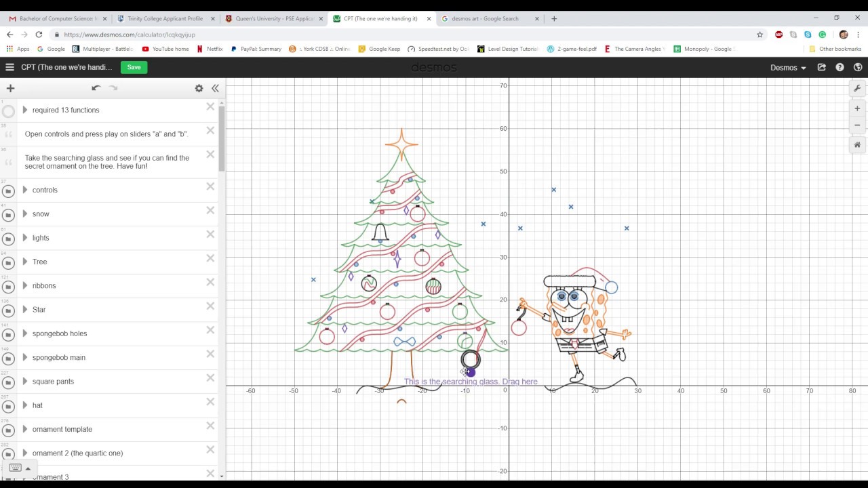Zoom out of the graph

click(857, 125)
